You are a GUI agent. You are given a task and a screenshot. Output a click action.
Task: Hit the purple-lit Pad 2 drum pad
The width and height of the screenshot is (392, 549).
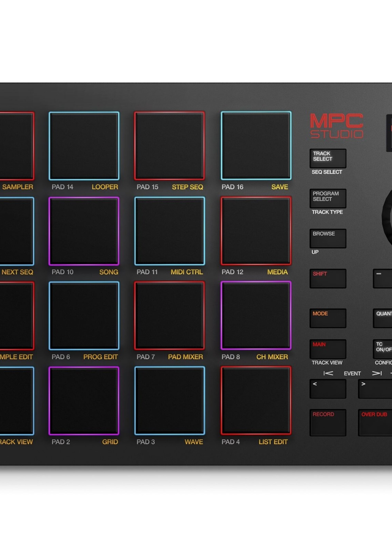pos(84,401)
